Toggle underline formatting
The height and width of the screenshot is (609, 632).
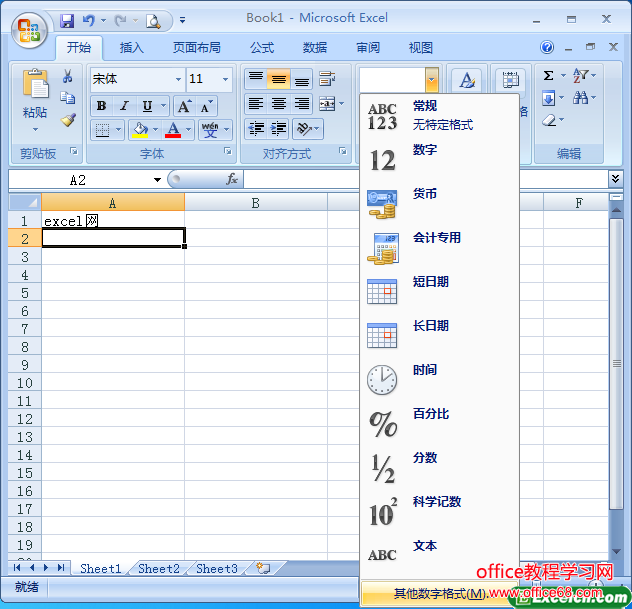pos(148,106)
